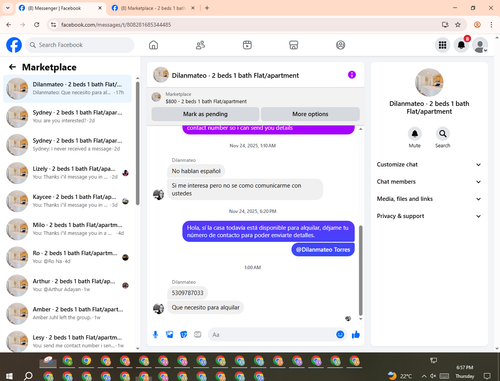Open Sydney chat saying are you interested
500x381 pixels.
68,117
